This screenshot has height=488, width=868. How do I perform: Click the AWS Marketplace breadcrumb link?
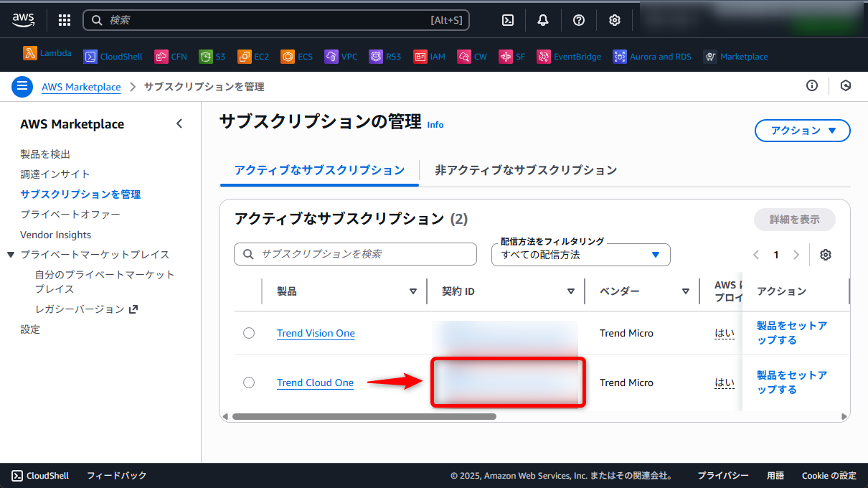coord(81,87)
